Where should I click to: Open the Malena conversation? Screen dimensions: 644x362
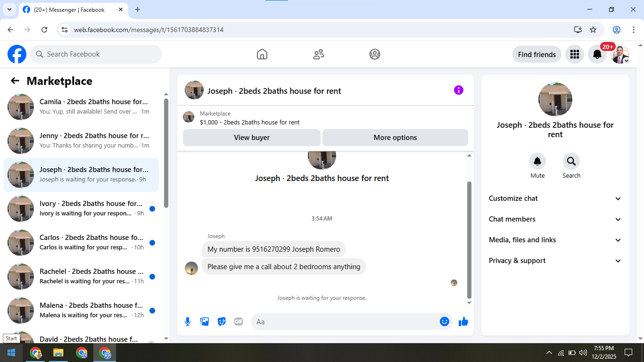tap(81, 311)
